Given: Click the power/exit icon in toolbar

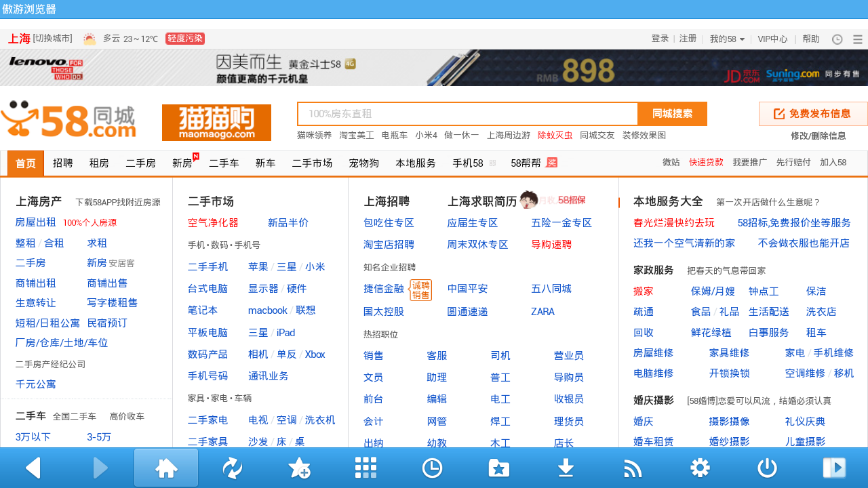Looking at the screenshot, I should coord(766,468).
